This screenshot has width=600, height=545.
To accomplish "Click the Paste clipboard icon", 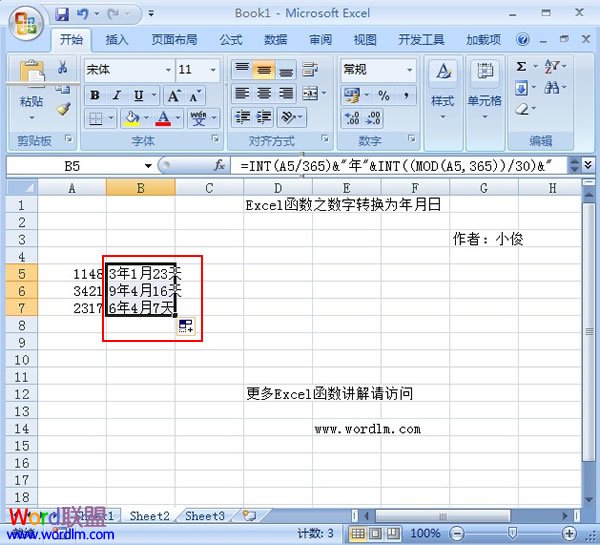I will (x=32, y=73).
